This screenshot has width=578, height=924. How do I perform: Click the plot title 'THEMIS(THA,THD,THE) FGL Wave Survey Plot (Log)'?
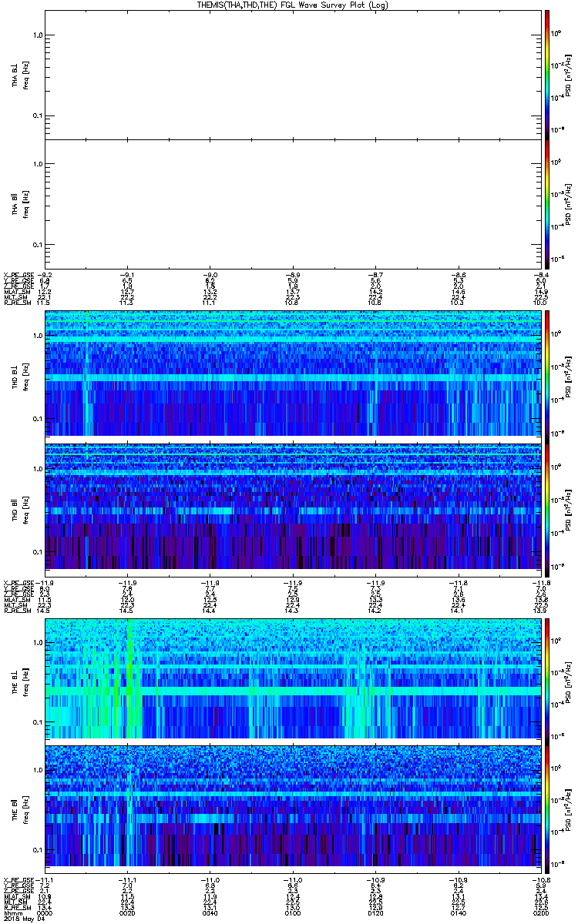point(293,5)
